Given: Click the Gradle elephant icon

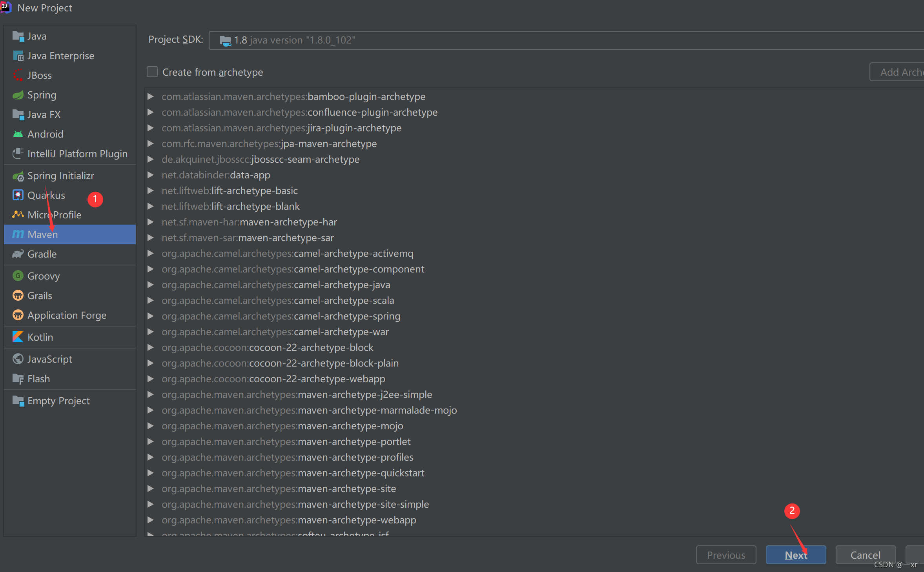Looking at the screenshot, I should click(x=18, y=254).
